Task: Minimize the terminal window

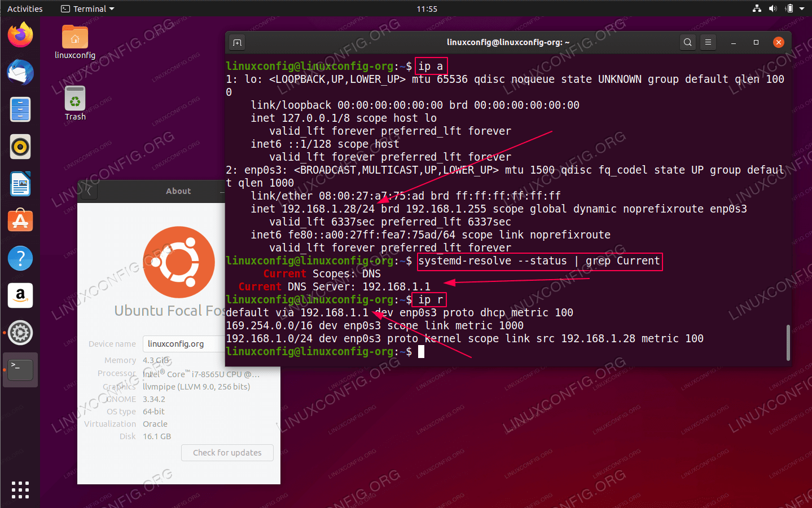Action: pos(734,43)
